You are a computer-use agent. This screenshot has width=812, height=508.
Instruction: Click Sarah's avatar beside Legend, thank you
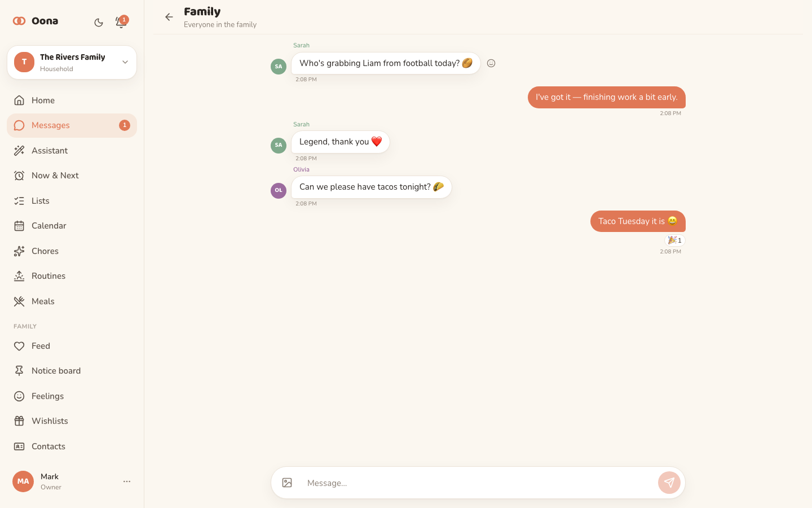tap(279, 146)
